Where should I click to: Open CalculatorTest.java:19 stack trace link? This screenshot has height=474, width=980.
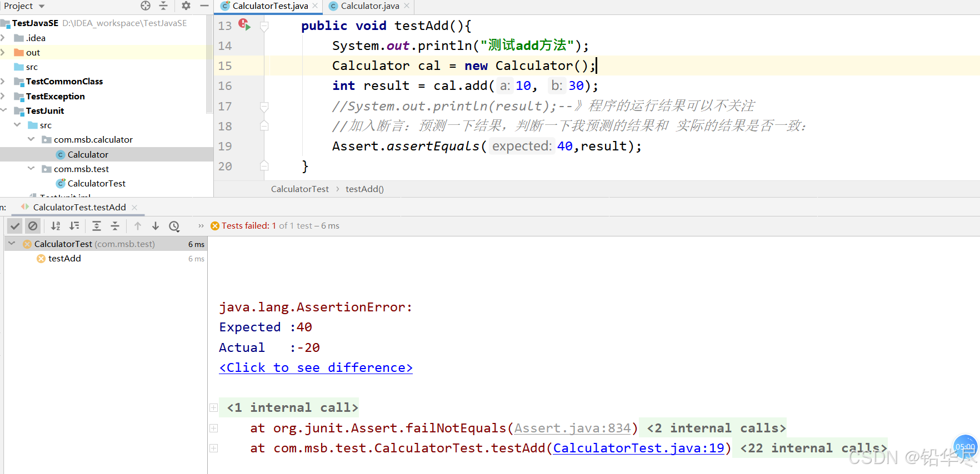coord(638,448)
